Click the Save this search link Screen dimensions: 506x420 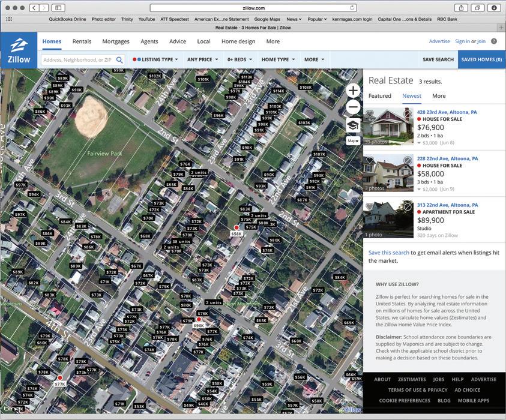tap(388, 253)
